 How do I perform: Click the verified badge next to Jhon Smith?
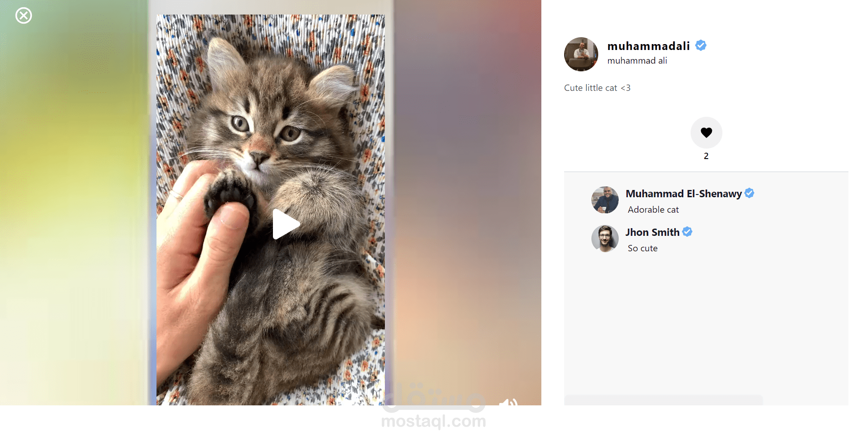tap(687, 232)
